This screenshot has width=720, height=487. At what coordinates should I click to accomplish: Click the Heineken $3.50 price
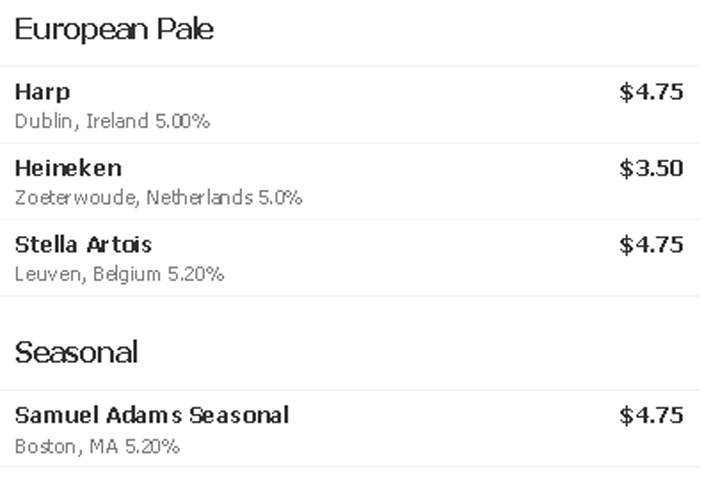point(652,168)
